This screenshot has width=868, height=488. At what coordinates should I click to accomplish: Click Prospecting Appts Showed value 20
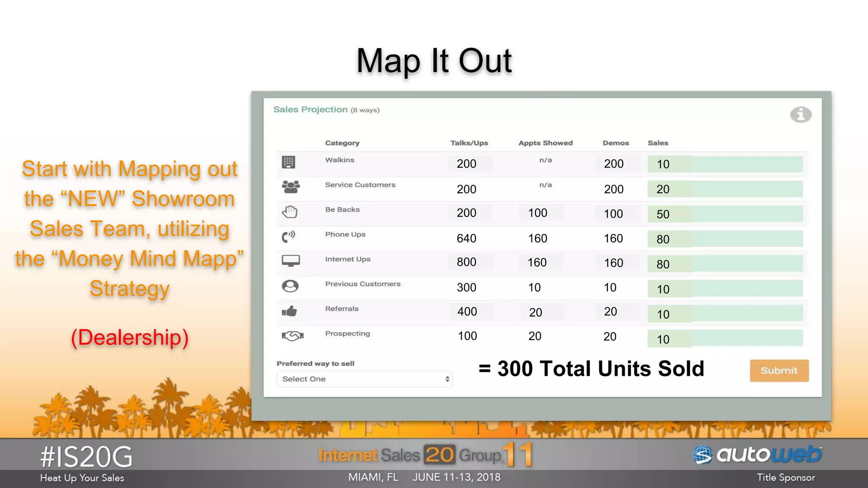tap(535, 336)
